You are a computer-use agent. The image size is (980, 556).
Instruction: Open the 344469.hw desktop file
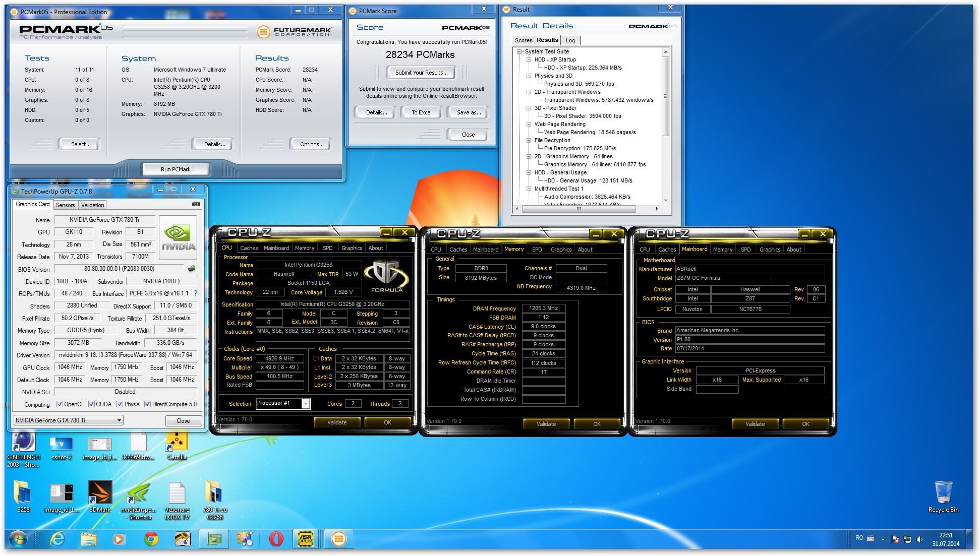point(138,448)
